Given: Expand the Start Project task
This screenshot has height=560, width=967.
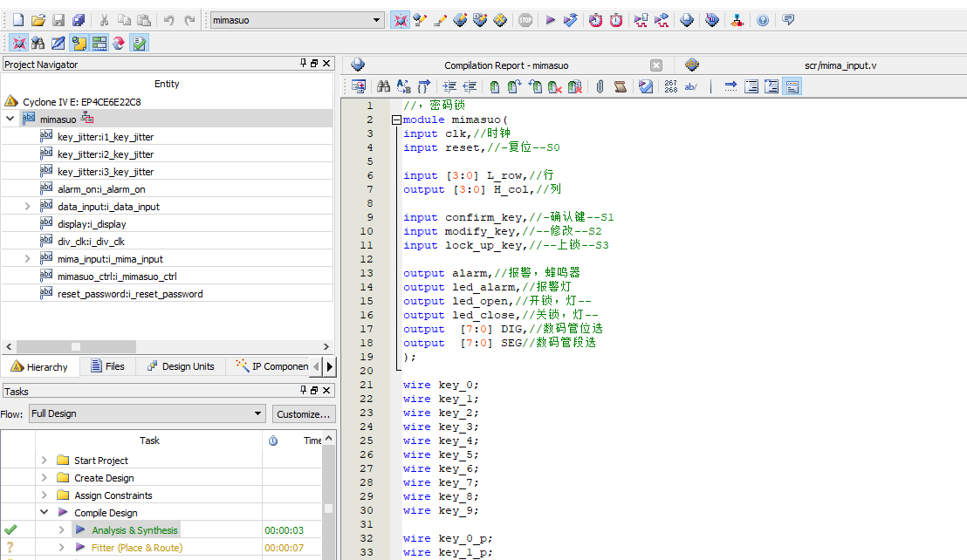Looking at the screenshot, I should [x=44, y=461].
